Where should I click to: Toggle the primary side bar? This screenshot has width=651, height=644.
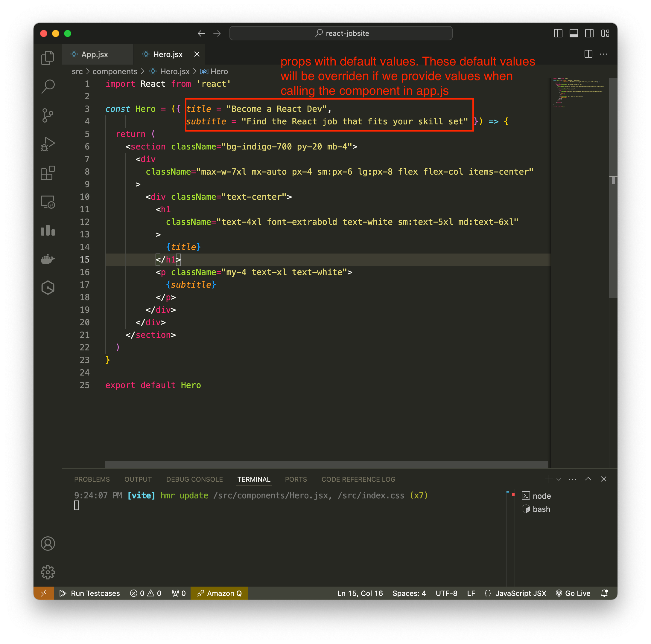coord(558,33)
